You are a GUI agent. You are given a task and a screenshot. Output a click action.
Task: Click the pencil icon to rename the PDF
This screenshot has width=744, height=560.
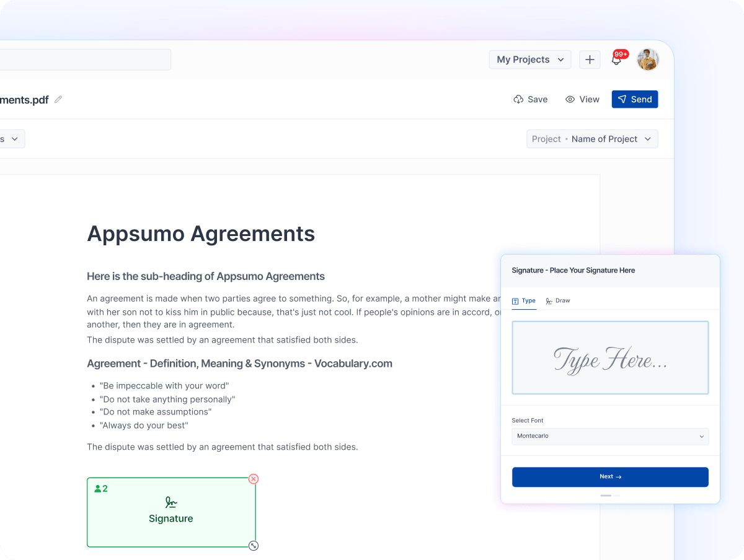[58, 99]
